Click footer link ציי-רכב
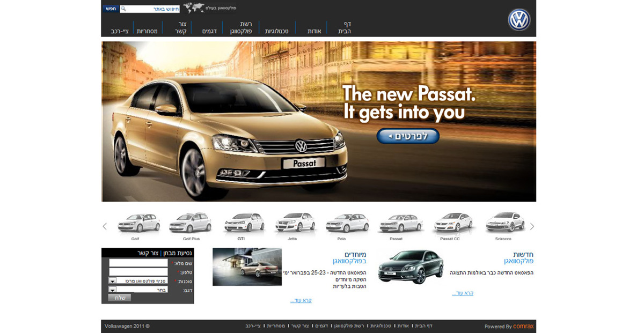The width and height of the screenshot is (644, 333). pyautogui.click(x=253, y=326)
